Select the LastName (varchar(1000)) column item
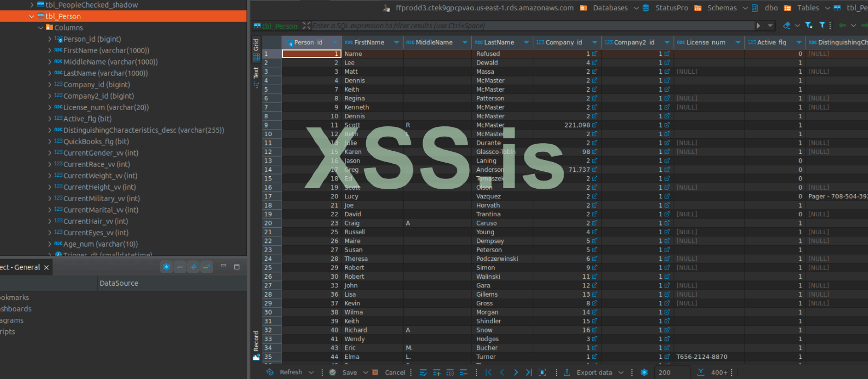 (x=105, y=73)
